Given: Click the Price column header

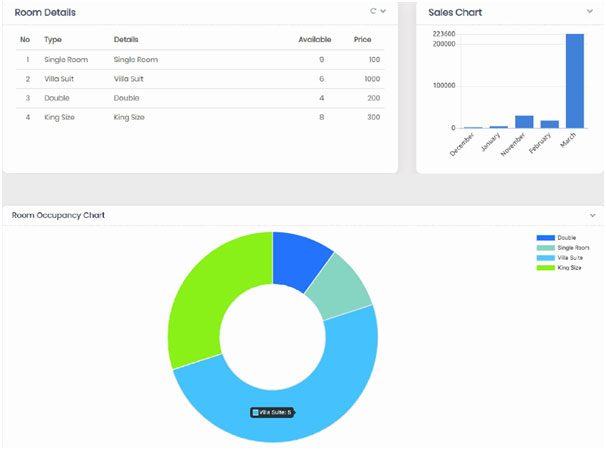Looking at the screenshot, I should pyautogui.click(x=362, y=40).
